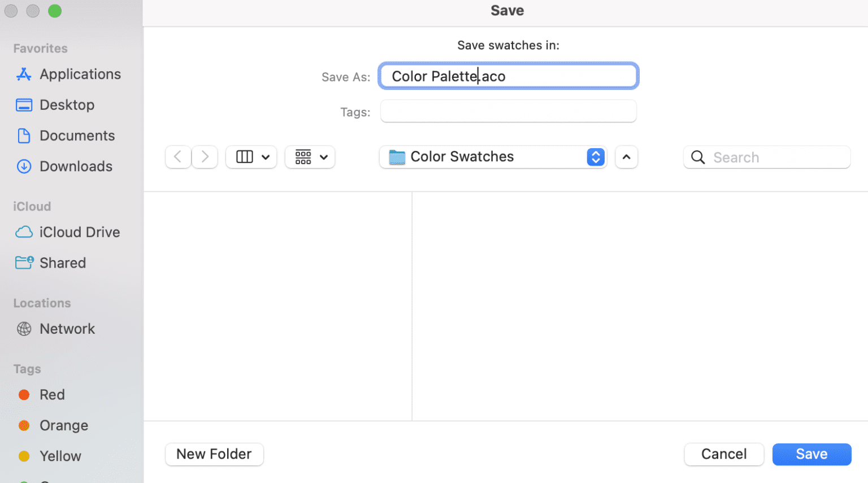Select the Orange tag

[x=63, y=425]
